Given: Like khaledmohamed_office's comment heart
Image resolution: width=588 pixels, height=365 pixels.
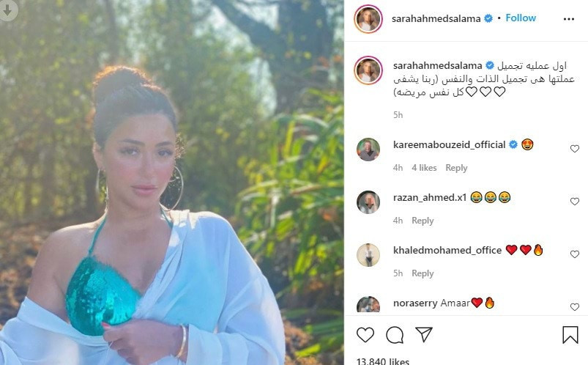Looking at the screenshot, I should 575,254.
